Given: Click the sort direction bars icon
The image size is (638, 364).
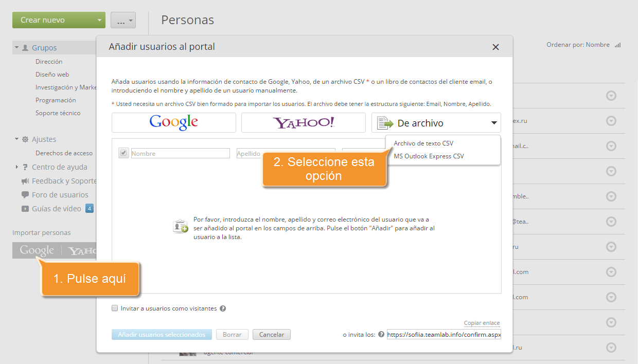Looking at the screenshot, I should pos(617,45).
